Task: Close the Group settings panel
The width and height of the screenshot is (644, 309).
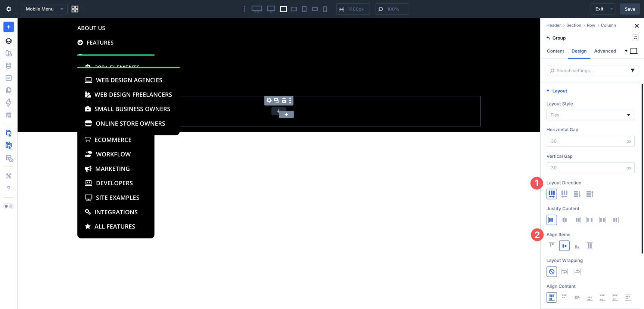Action: (637, 26)
